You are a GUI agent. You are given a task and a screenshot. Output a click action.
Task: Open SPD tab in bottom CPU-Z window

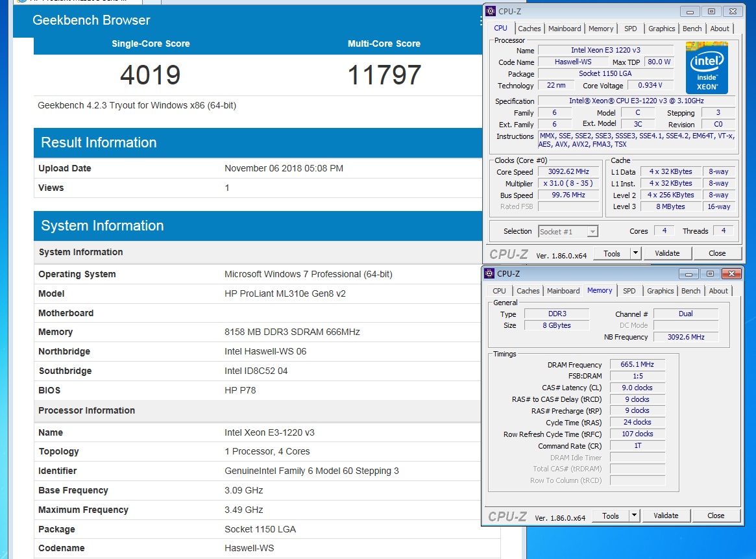pyautogui.click(x=629, y=291)
